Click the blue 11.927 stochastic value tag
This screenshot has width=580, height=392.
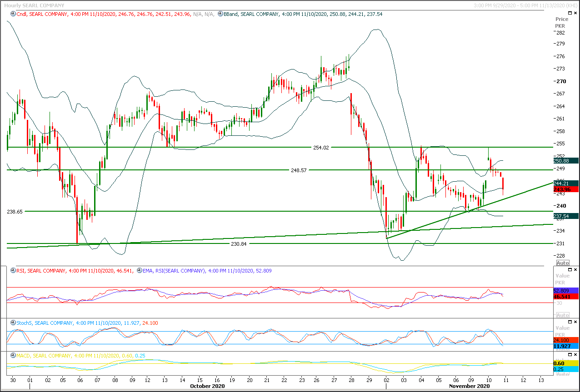(566, 346)
